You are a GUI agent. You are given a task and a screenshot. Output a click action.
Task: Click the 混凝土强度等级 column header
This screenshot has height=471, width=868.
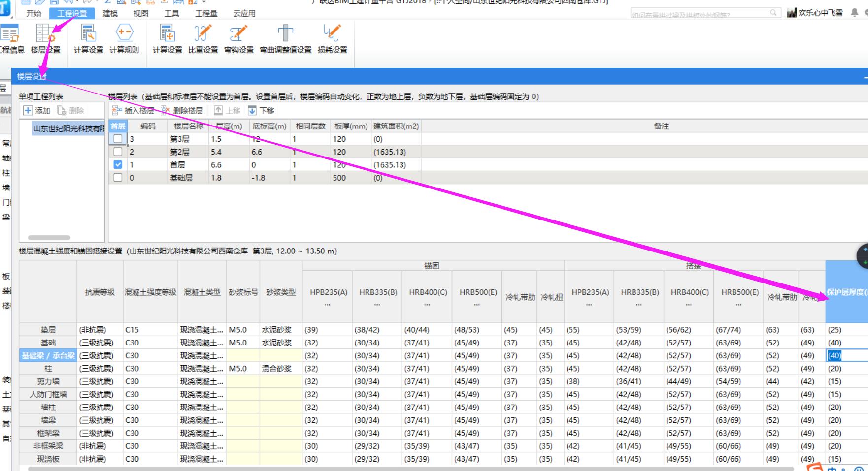coord(150,292)
